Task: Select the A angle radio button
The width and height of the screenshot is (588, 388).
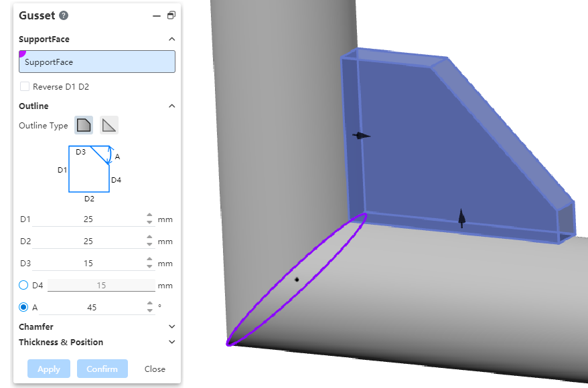Action: (23, 307)
